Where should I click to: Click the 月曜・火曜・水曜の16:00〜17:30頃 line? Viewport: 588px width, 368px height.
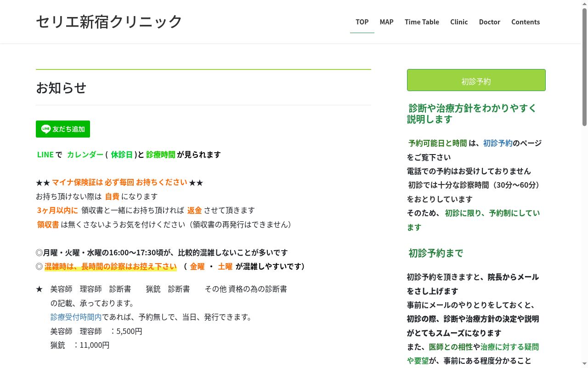pyautogui.click(x=162, y=253)
